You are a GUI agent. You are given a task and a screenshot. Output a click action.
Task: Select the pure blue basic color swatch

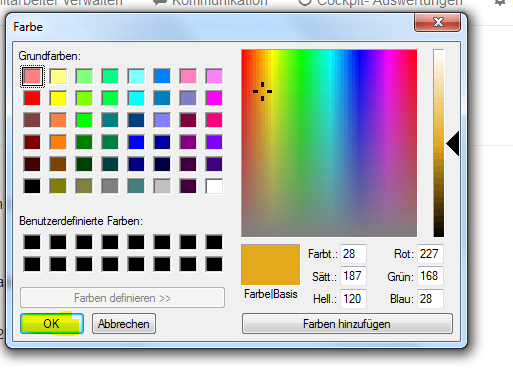point(136,142)
